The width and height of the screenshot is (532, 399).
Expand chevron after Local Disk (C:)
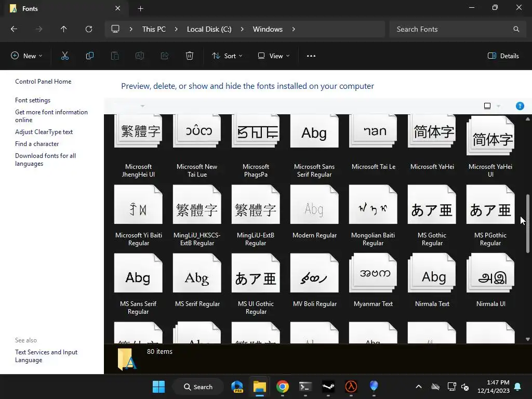click(242, 29)
